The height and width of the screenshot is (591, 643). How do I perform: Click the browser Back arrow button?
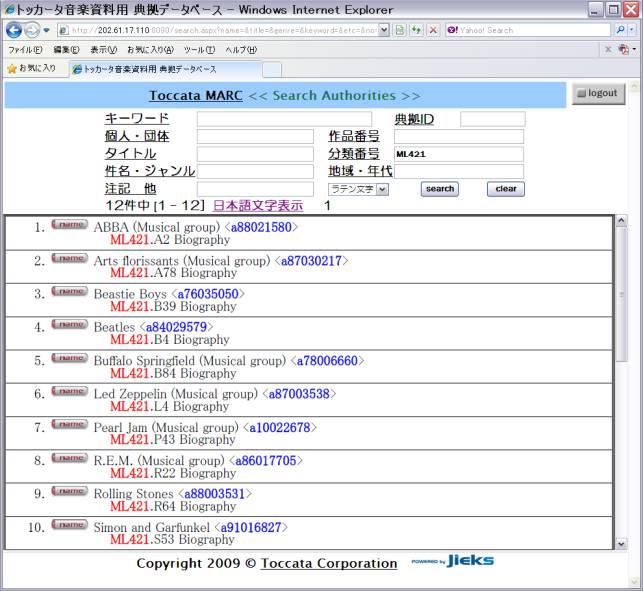click(x=14, y=30)
